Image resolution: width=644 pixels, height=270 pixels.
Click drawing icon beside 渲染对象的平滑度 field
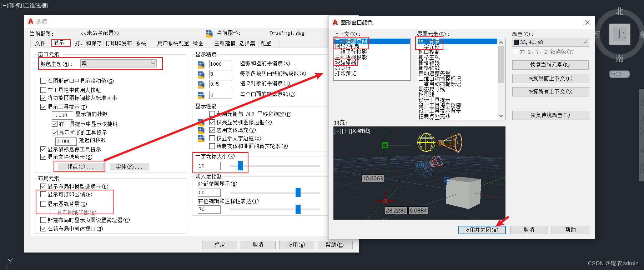pyautogui.click(x=201, y=85)
